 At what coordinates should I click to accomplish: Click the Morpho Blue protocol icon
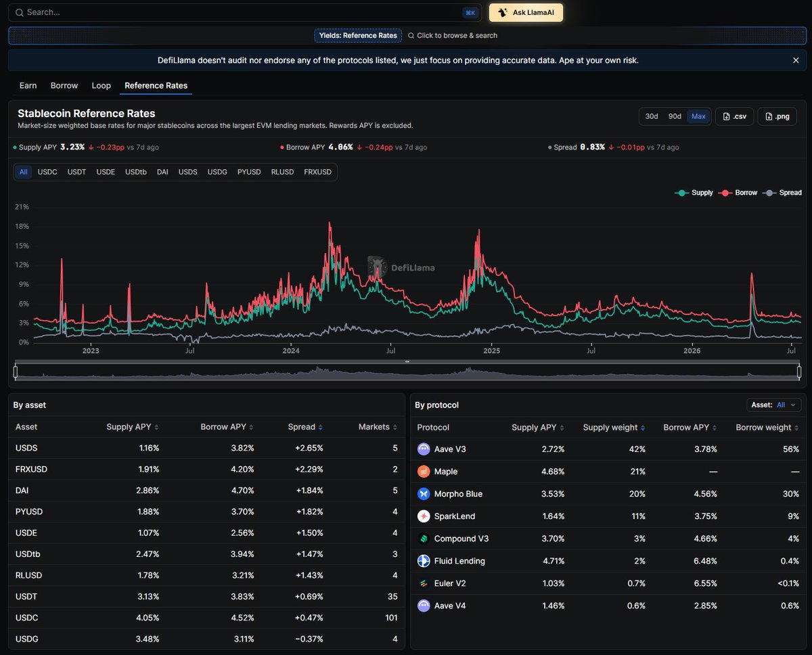pos(424,494)
